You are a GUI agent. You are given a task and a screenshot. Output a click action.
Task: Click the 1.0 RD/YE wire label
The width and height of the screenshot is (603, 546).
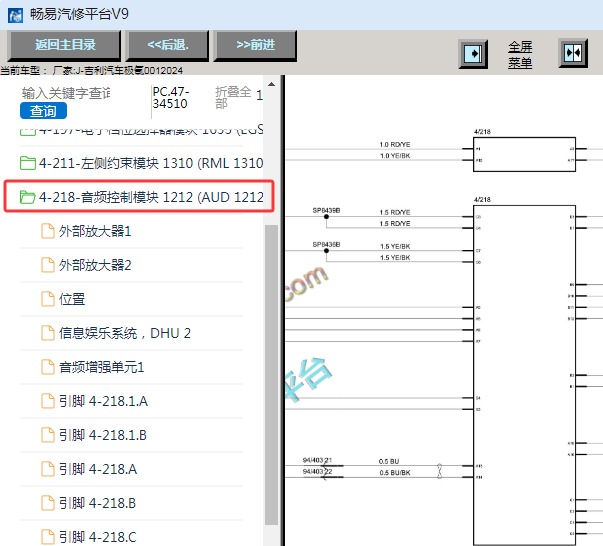(395, 145)
